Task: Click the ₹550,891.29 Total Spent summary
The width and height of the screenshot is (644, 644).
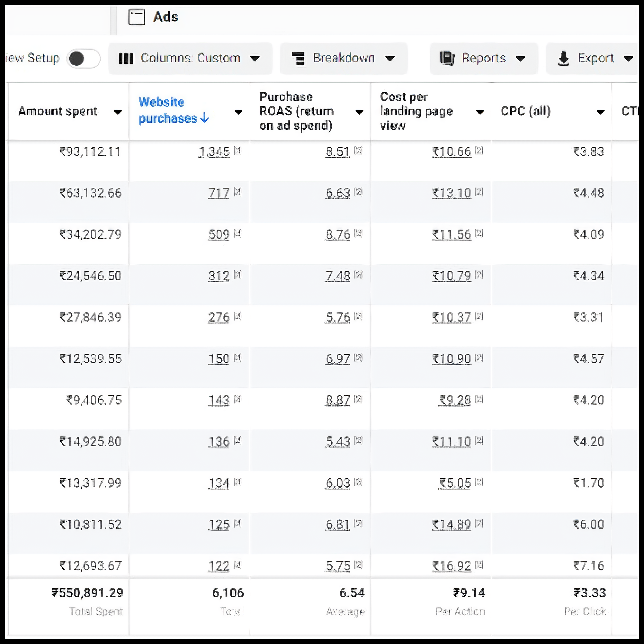Action: (87, 593)
